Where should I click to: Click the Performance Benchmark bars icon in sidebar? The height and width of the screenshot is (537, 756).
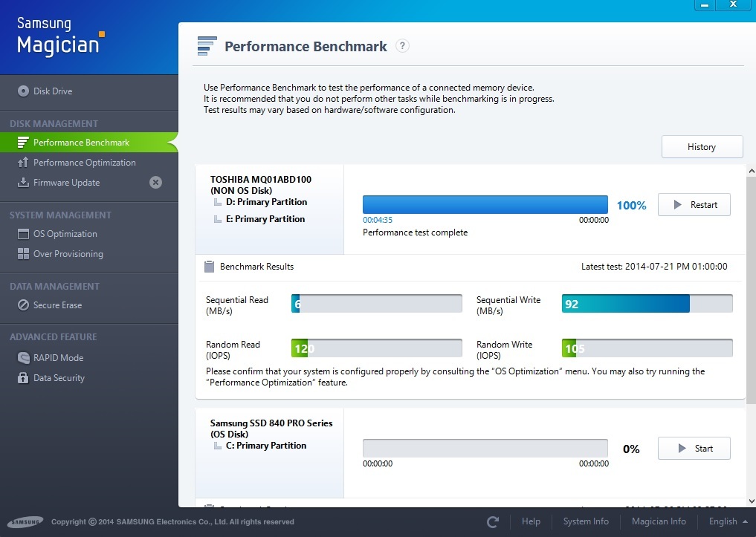pyautogui.click(x=23, y=143)
